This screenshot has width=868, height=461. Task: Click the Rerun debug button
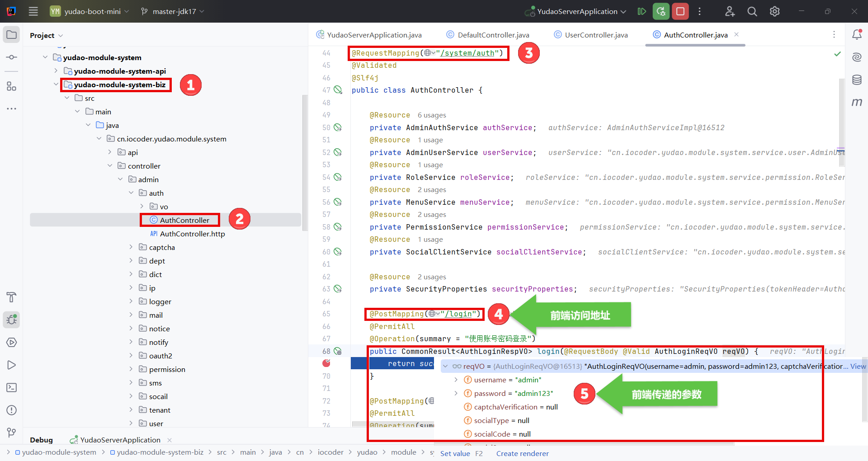pyautogui.click(x=661, y=11)
